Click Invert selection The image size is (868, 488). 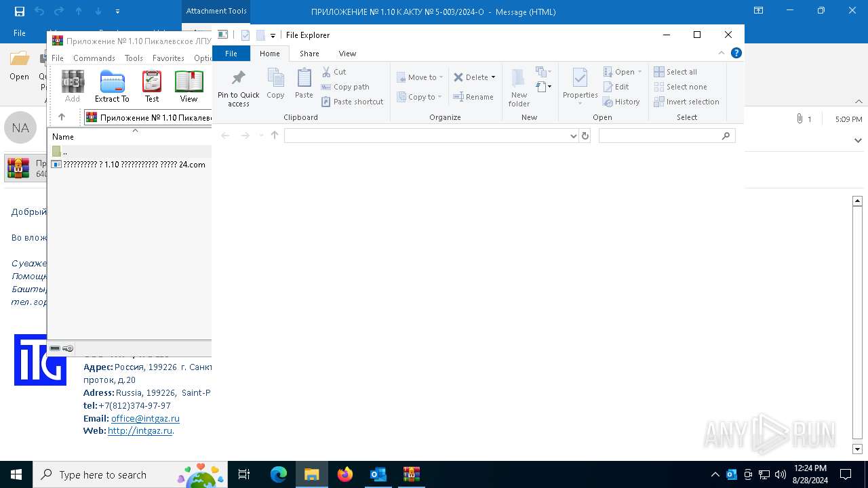pyautogui.click(x=686, y=102)
